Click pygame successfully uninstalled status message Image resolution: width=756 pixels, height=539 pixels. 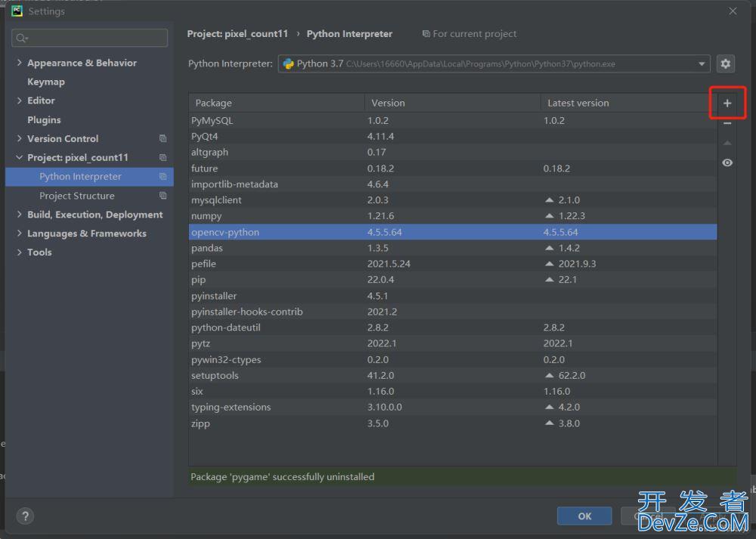283,477
